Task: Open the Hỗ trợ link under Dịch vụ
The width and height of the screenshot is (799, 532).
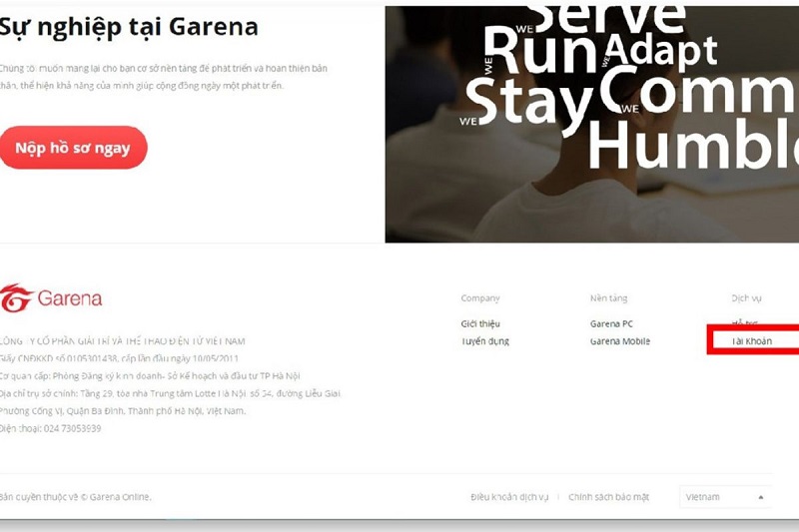Action: pos(744,322)
